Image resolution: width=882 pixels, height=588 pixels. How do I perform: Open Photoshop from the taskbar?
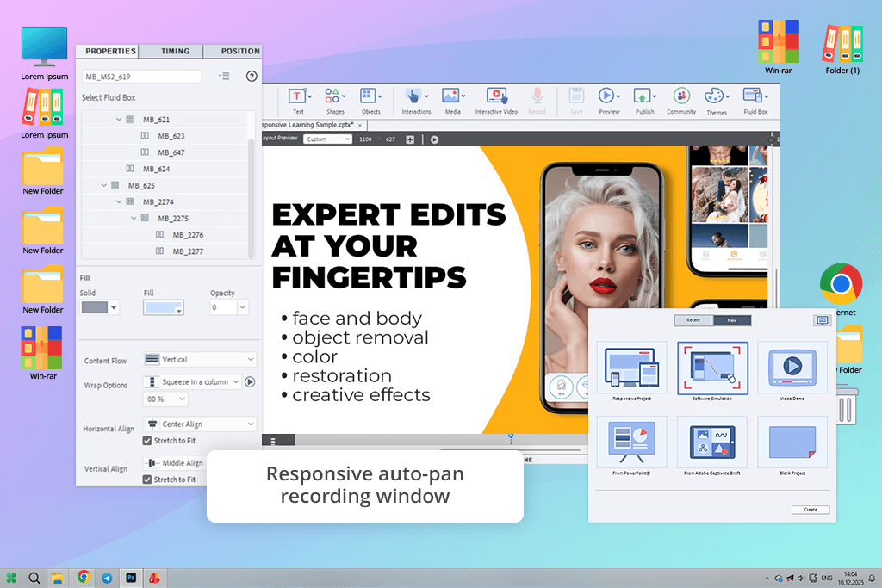pos(131,578)
